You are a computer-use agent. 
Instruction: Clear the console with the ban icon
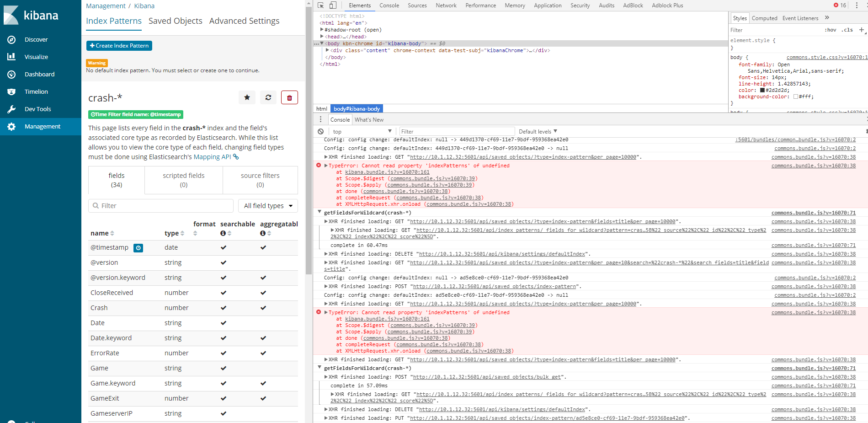(x=321, y=132)
